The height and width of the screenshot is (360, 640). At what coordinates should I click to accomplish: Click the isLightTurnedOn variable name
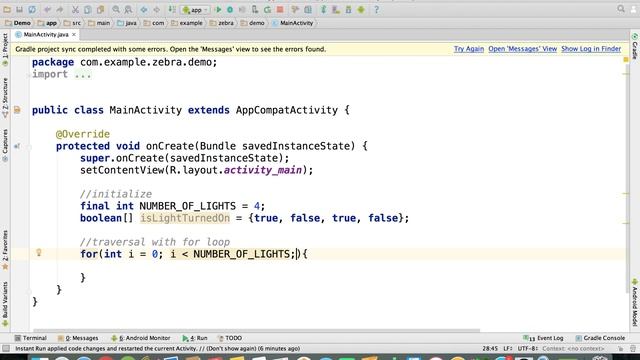point(185,218)
